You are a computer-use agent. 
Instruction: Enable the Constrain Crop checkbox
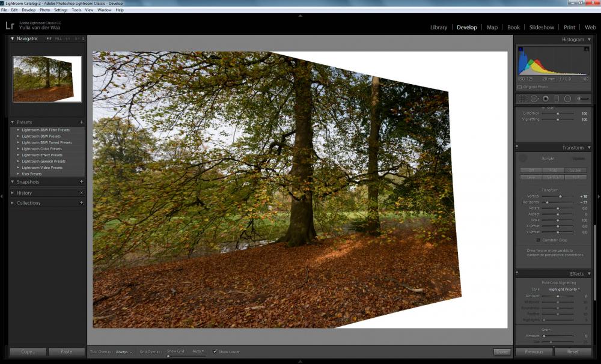point(538,240)
